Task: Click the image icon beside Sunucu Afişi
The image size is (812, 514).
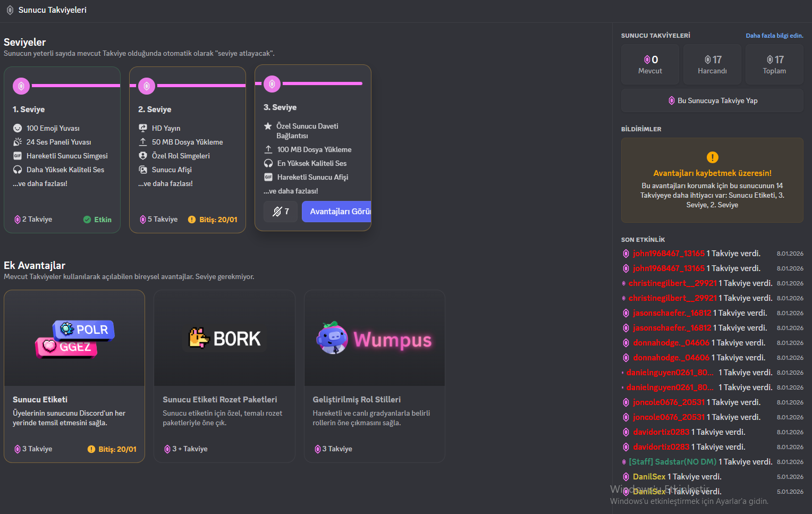Action: tap(143, 170)
